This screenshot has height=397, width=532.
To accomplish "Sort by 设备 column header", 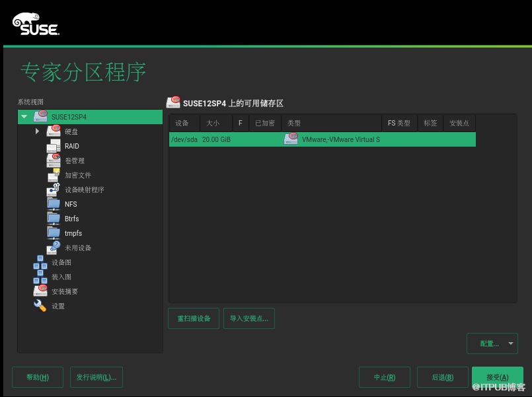I will pyautogui.click(x=184, y=123).
